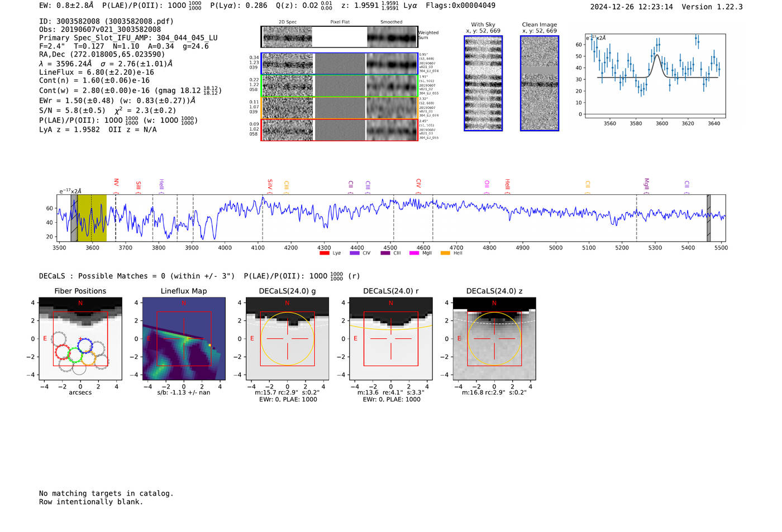Screen dimensions: 782x532
Task: Select the red SiIV line label
Action: 270,184
